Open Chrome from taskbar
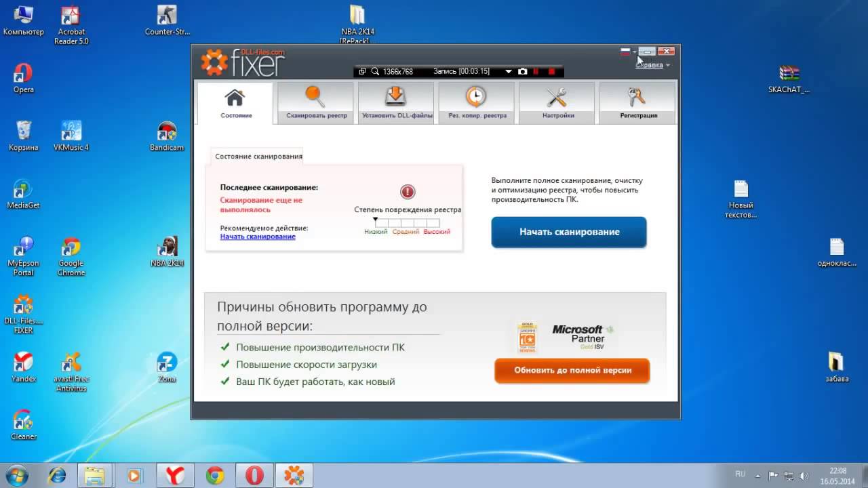Screen dimensions: 868x488 tap(215, 475)
